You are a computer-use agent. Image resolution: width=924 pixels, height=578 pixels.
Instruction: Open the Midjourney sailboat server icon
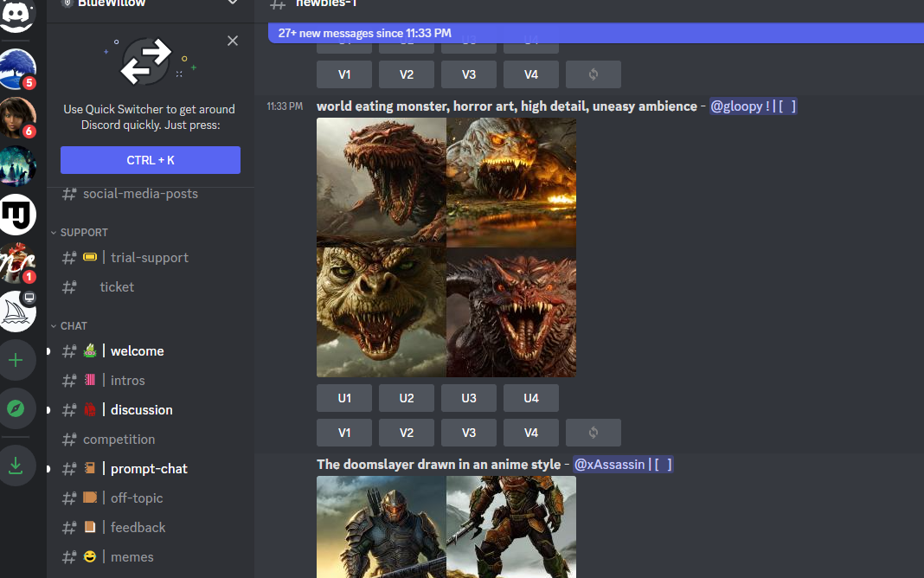coord(17,311)
